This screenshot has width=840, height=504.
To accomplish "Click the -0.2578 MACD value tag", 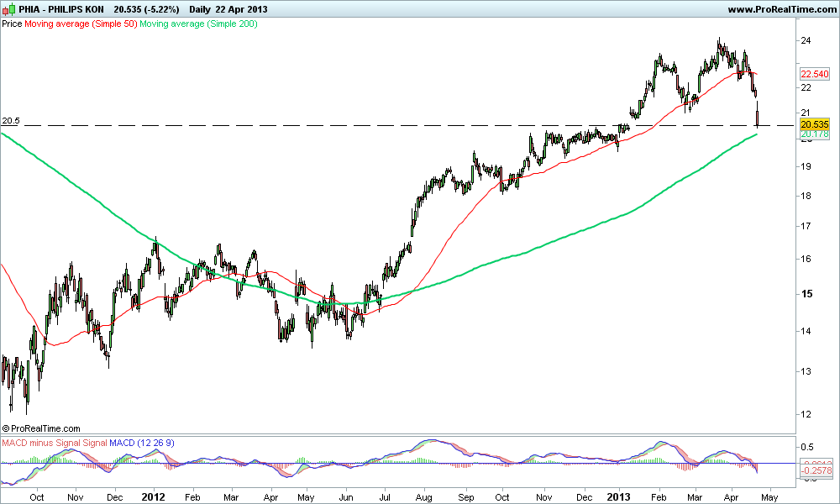I will [816, 470].
